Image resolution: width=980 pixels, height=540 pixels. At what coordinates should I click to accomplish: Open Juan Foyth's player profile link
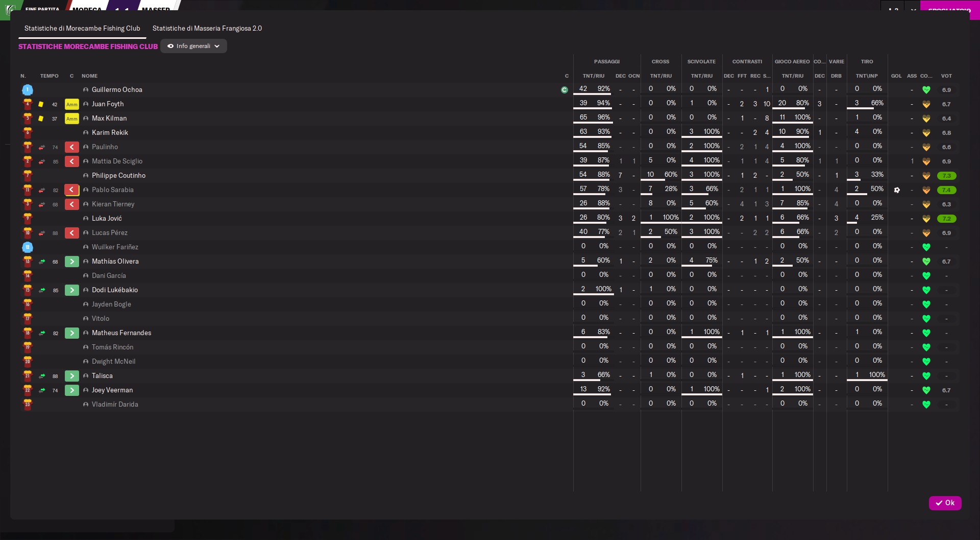pyautogui.click(x=108, y=104)
